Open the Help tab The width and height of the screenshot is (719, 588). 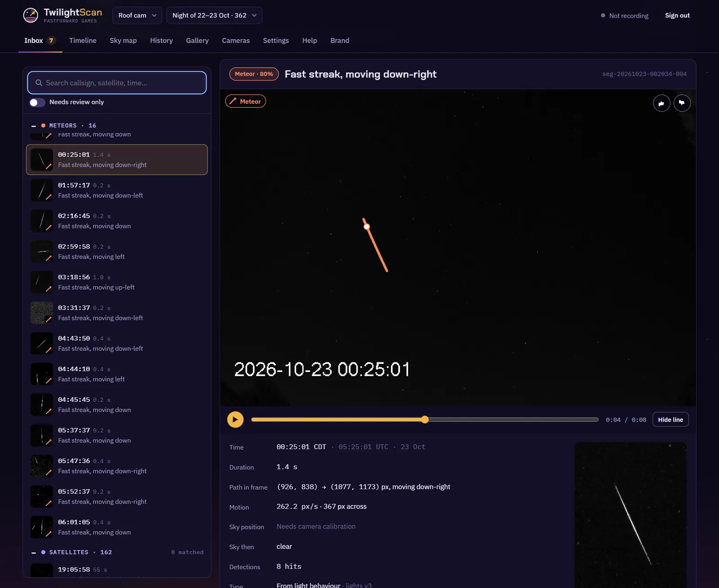pyautogui.click(x=310, y=40)
